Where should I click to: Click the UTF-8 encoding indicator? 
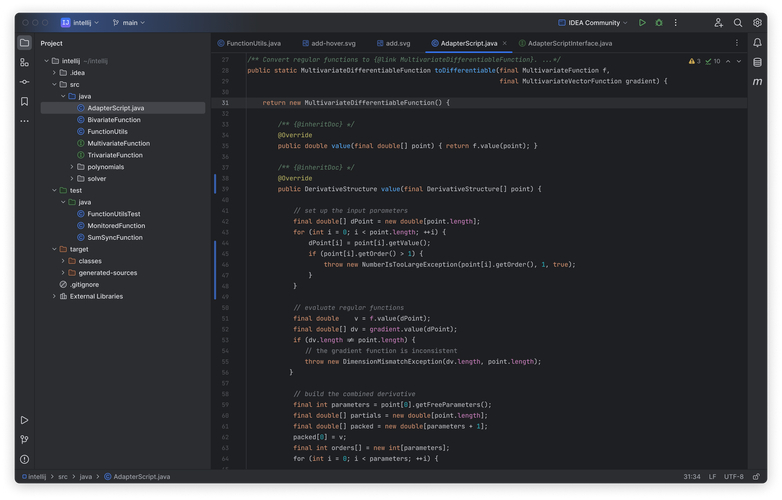coord(734,477)
